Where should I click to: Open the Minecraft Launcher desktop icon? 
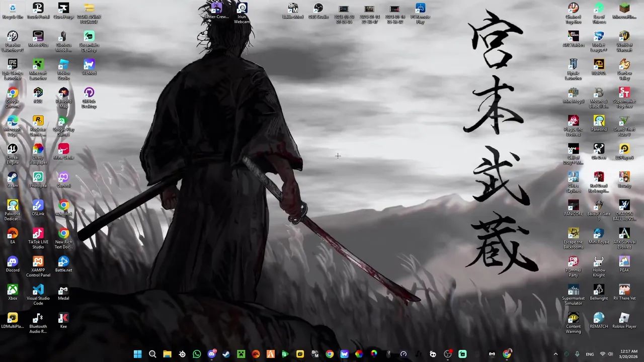click(38, 69)
